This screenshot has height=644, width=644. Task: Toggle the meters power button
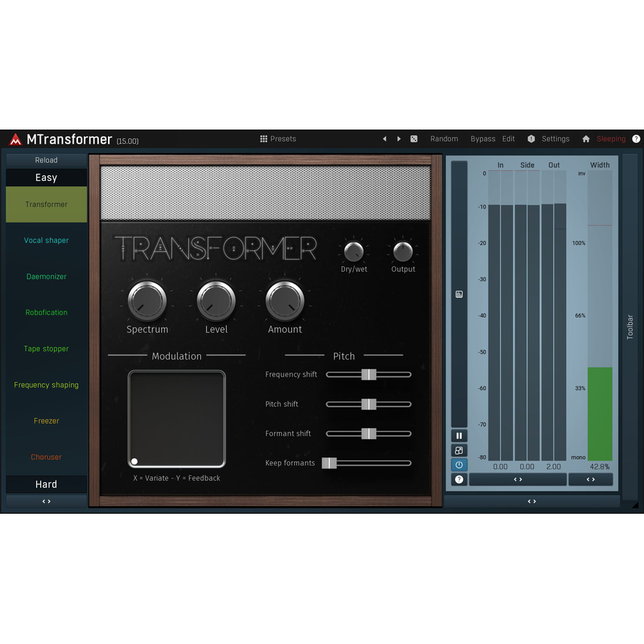tap(459, 464)
